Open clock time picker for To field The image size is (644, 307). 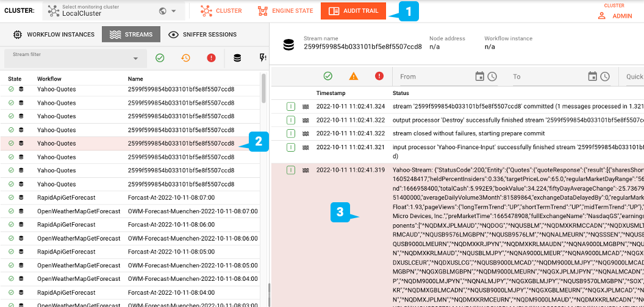click(605, 76)
